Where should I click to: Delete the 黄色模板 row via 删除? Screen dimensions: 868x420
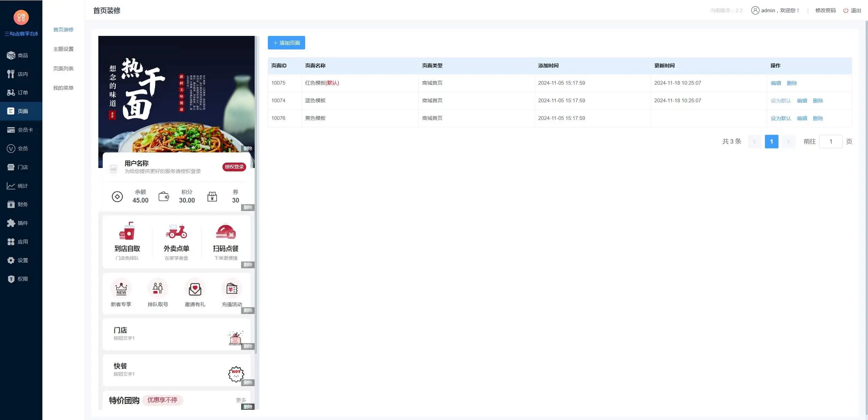tap(818, 118)
